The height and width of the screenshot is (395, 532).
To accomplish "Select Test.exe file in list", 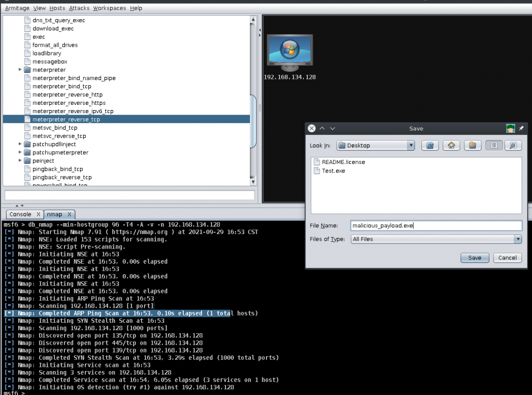I will point(333,171).
